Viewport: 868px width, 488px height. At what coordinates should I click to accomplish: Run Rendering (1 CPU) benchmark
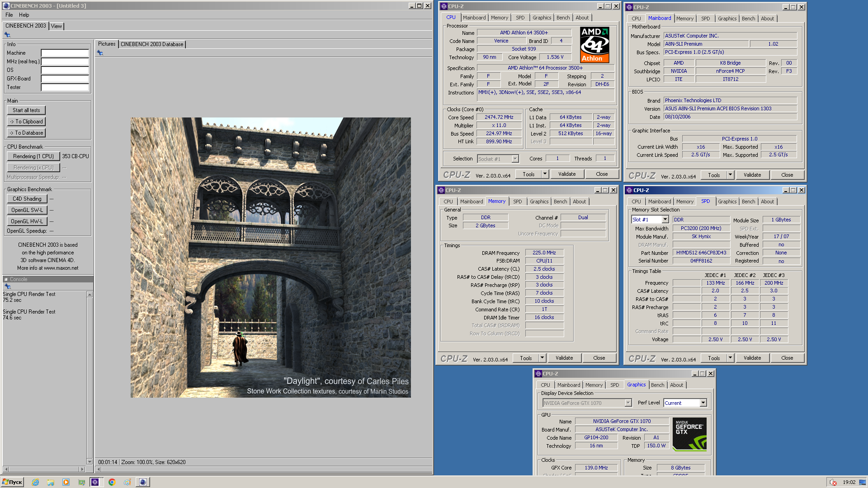[x=33, y=156]
